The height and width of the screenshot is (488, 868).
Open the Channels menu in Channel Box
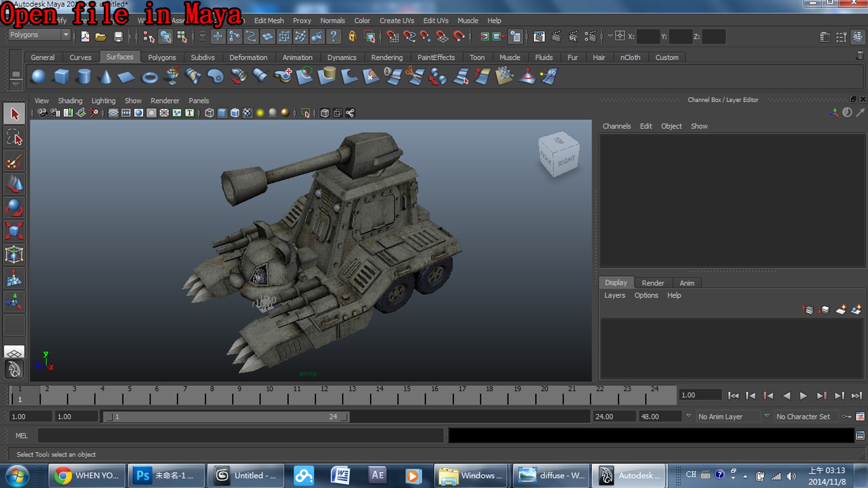(616, 126)
